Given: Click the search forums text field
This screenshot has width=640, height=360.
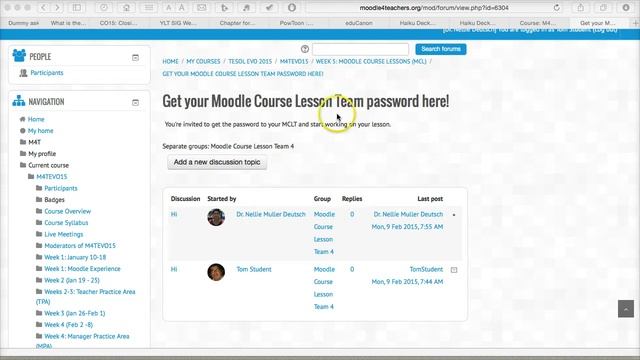Looking at the screenshot, I should coord(360,49).
